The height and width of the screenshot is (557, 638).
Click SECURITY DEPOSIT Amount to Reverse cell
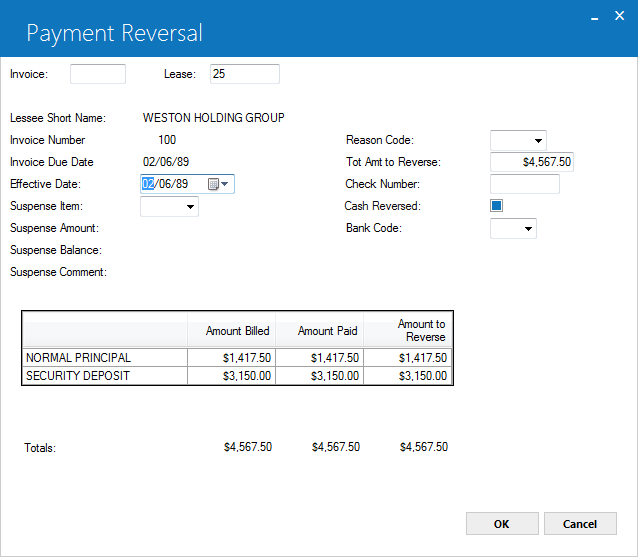point(408,376)
